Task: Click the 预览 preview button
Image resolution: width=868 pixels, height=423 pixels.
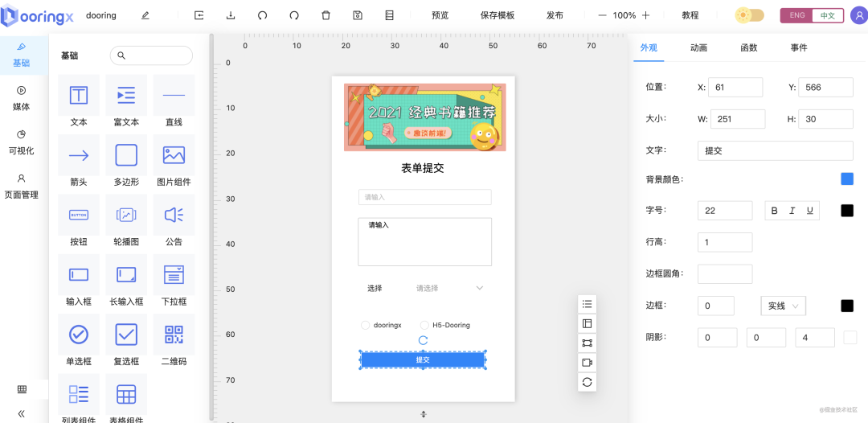Action: pos(440,15)
